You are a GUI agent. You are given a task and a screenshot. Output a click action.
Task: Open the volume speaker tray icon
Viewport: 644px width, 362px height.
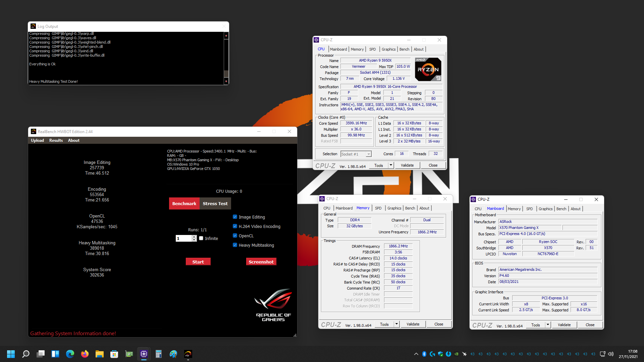(x=611, y=354)
